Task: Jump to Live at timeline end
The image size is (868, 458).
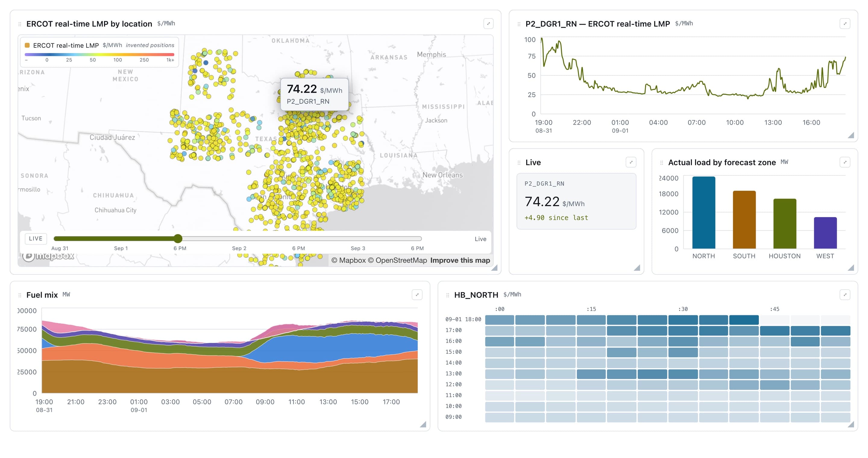Action: coord(480,239)
